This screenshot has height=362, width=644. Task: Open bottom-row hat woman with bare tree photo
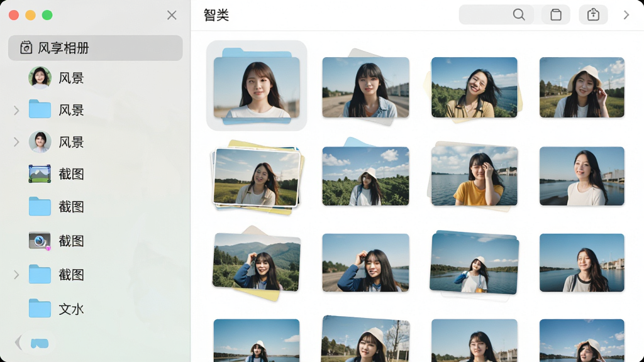[365, 339]
